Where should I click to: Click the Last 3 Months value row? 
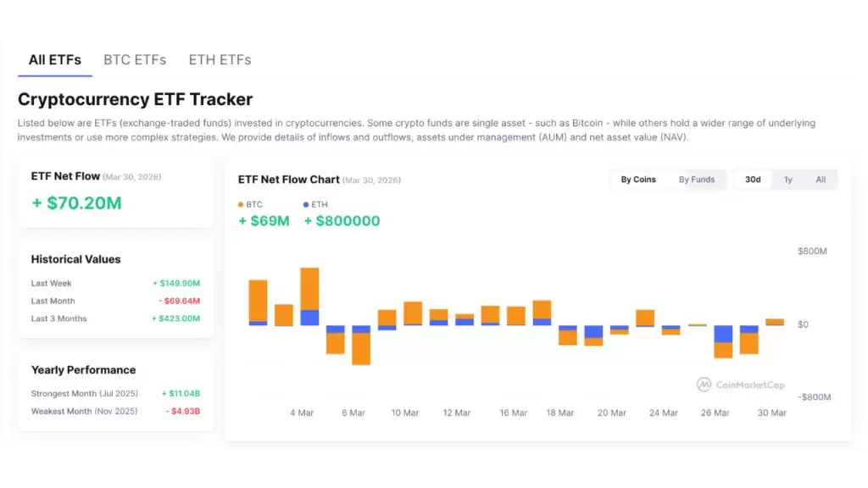coord(115,319)
